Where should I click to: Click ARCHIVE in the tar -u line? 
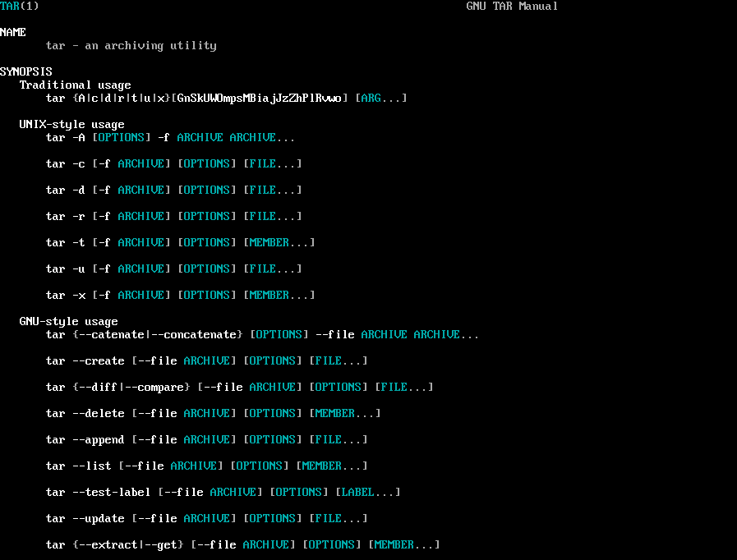click(x=141, y=269)
